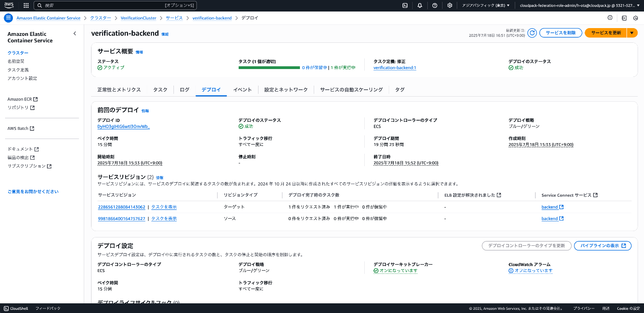Open the settings gear in top bar
The width and height of the screenshot is (644, 313).
pyautogui.click(x=449, y=6)
